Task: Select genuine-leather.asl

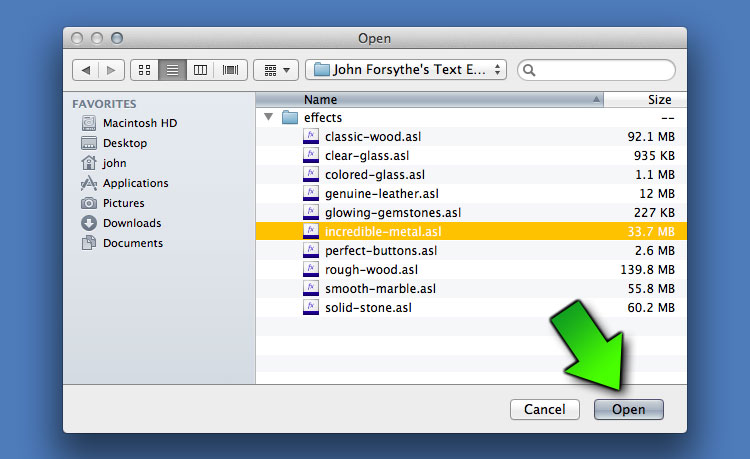Action: coord(471,194)
